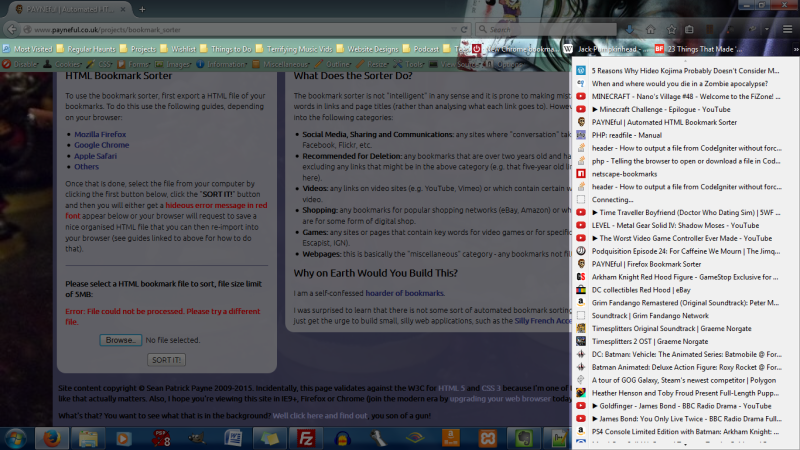This screenshot has height=450, width=800.
Task: Open the bookmarks list clipboard icon
Action: [689, 30]
